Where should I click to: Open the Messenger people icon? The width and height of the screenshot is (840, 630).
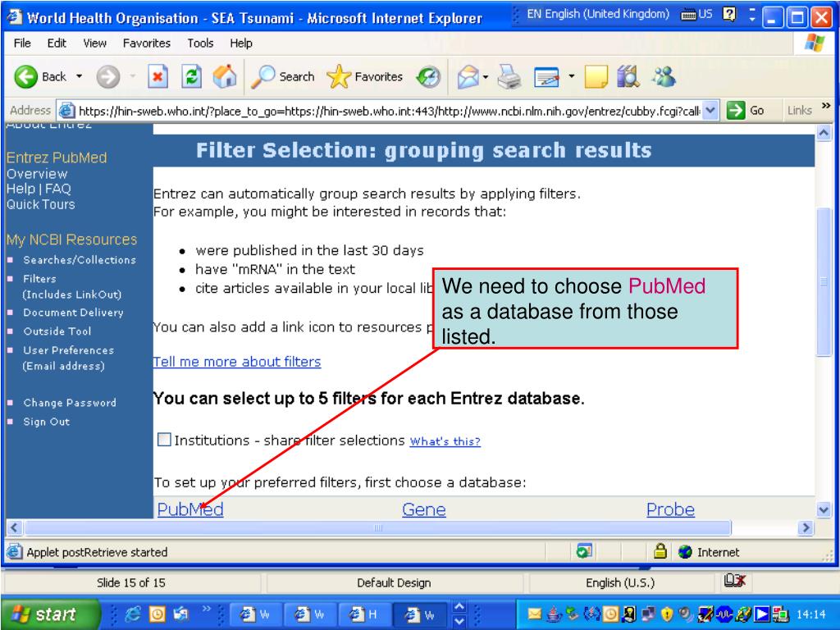tap(664, 76)
